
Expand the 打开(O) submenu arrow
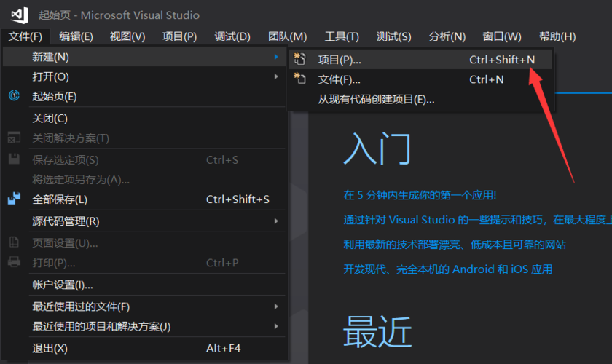point(276,76)
